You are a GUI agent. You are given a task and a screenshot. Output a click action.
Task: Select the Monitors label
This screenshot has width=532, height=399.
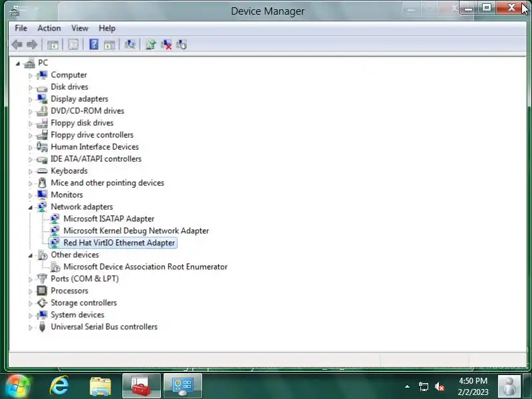tap(67, 195)
